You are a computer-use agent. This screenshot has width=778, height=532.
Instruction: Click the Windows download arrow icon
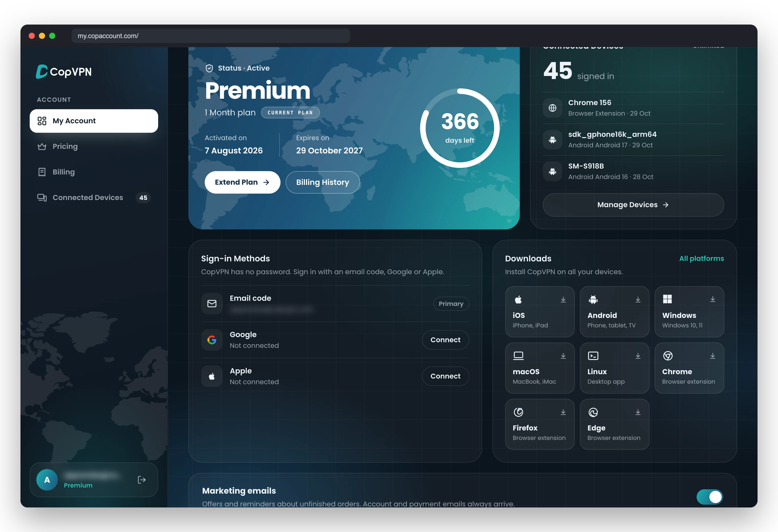point(712,299)
